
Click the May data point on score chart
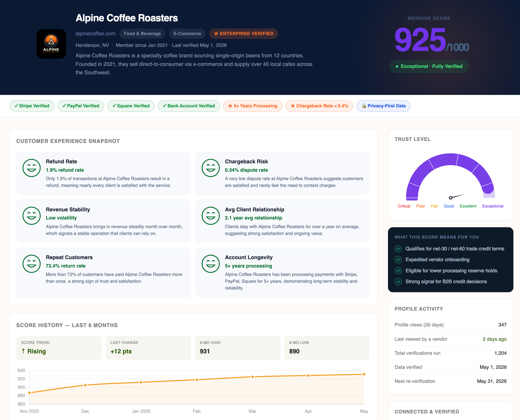pos(364,374)
